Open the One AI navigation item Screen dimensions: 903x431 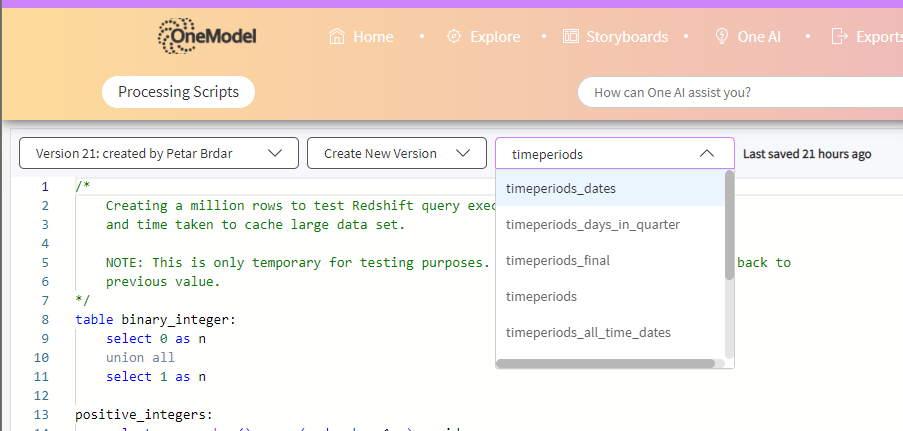[x=759, y=37]
